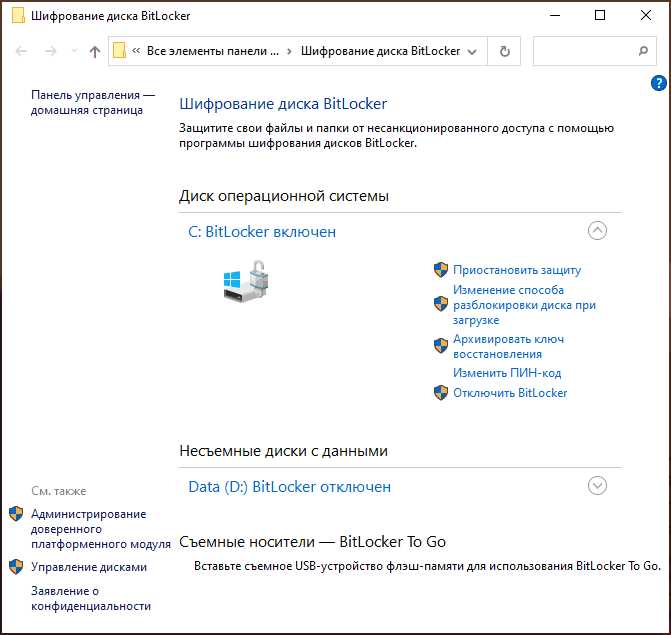Image resolution: width=671 pixels, height=635 pixels.
Task: Click 'Приостановить защиту' link
Action: [x=517, y=270]
